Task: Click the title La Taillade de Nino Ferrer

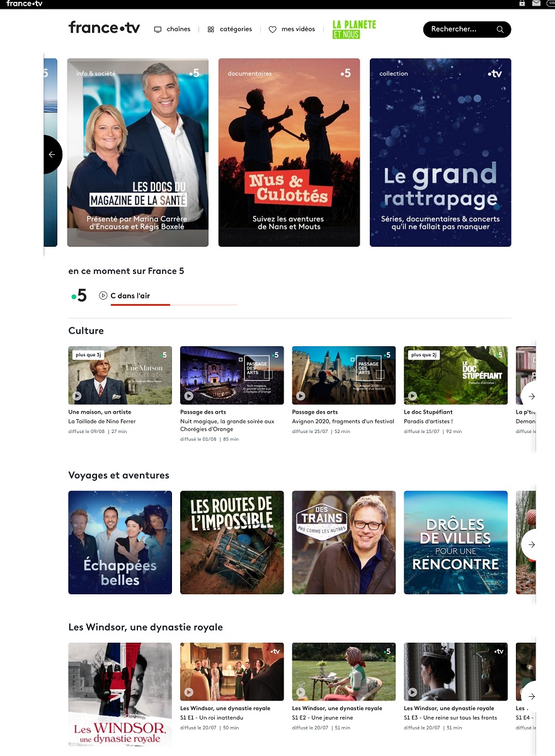Action: pos(102,421)
